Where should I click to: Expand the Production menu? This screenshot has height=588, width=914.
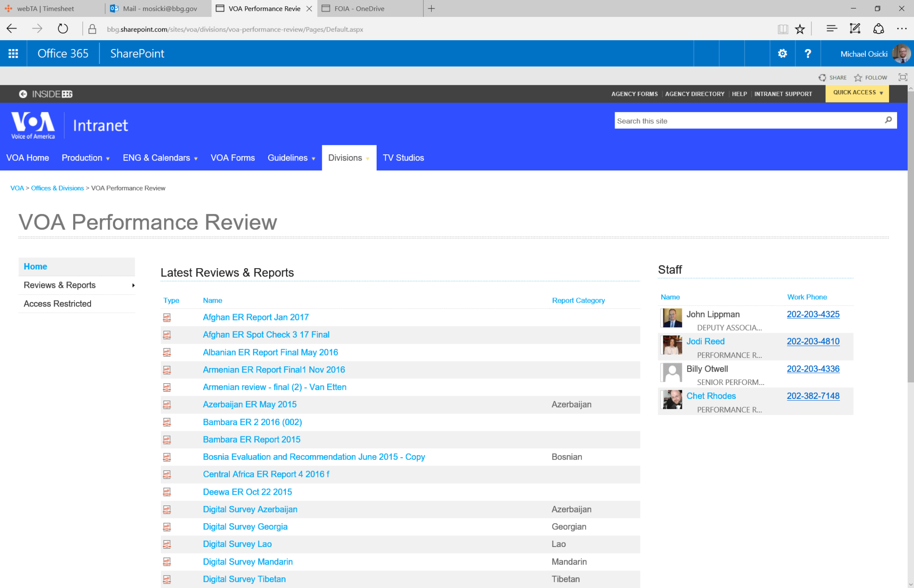tap(85, 158)
